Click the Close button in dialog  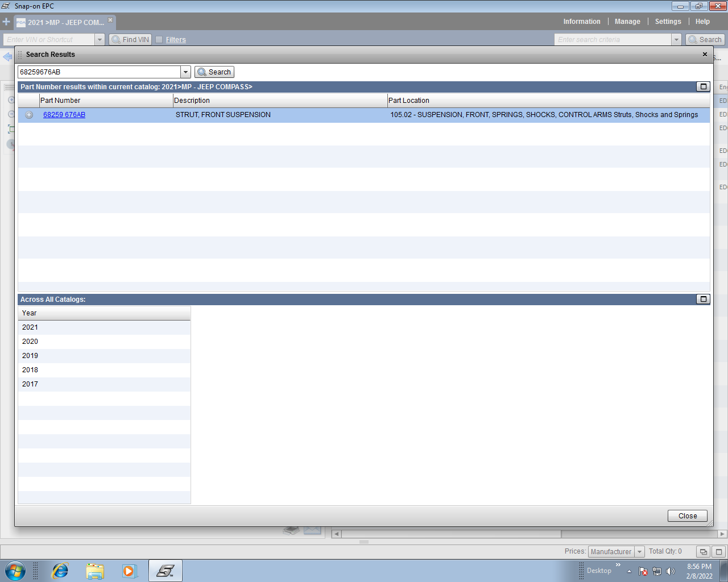(x=688, y=516)
